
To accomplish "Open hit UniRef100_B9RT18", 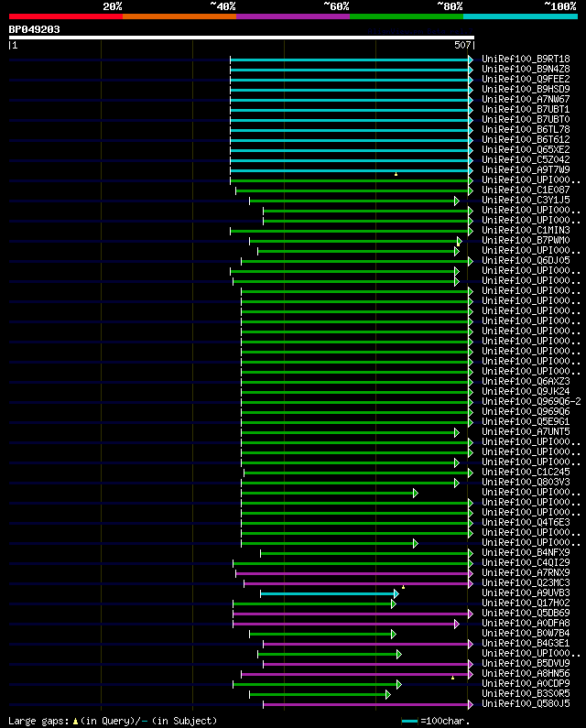I will tap(526, 59).
